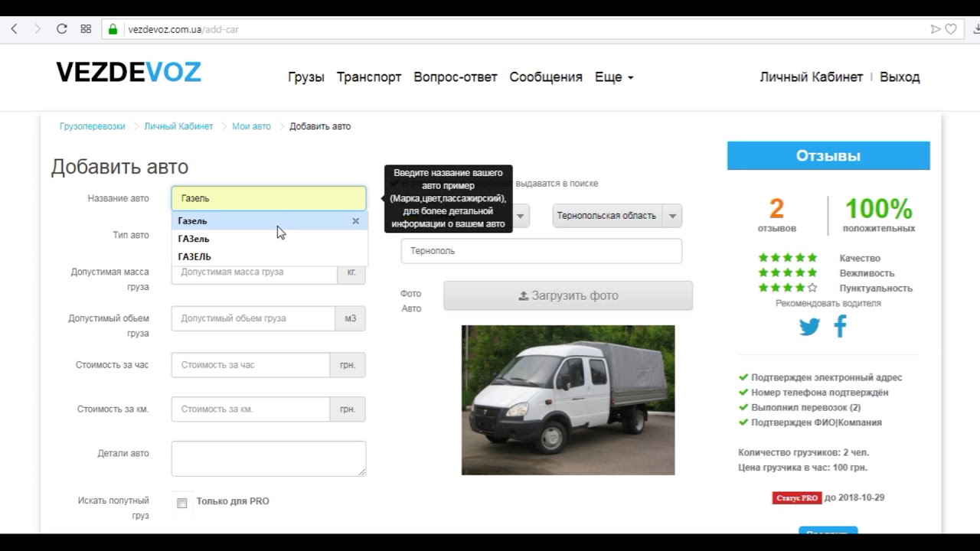
Task: Tick the Только для PRO checkbox
Action: tap(181, 503)
